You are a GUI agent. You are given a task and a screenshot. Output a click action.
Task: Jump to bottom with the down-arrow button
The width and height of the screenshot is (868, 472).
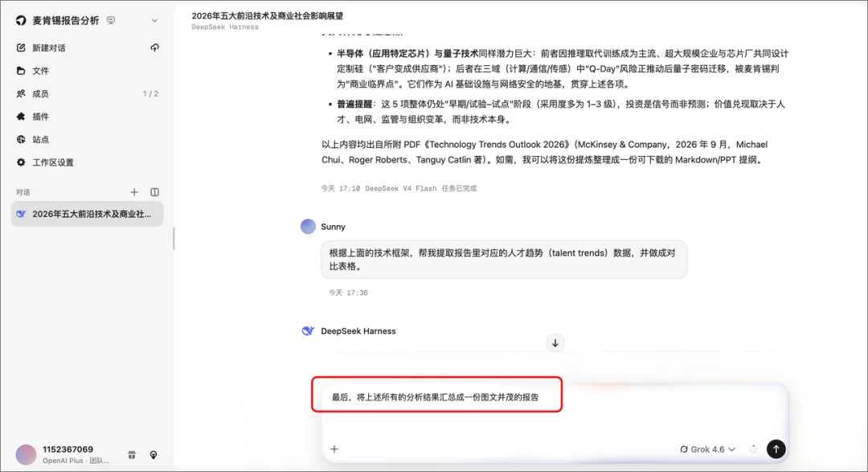click(x=555, y=343)
